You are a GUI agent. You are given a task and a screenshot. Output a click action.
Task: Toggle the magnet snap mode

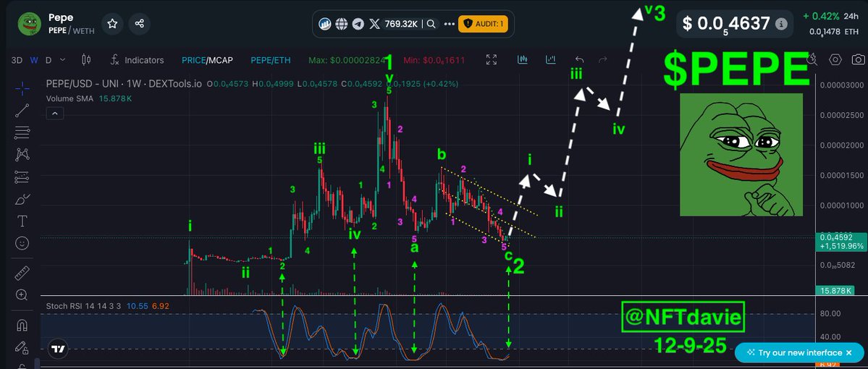click(22, 325)
